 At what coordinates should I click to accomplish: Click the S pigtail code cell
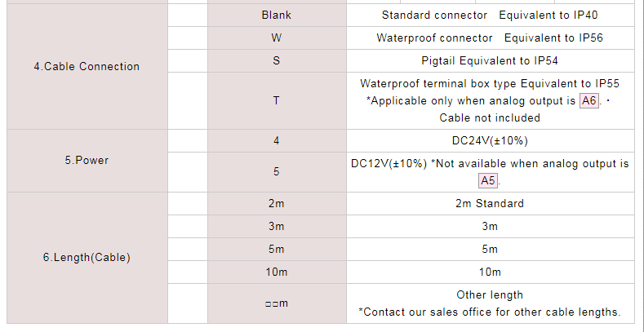(x=277, y=60)
